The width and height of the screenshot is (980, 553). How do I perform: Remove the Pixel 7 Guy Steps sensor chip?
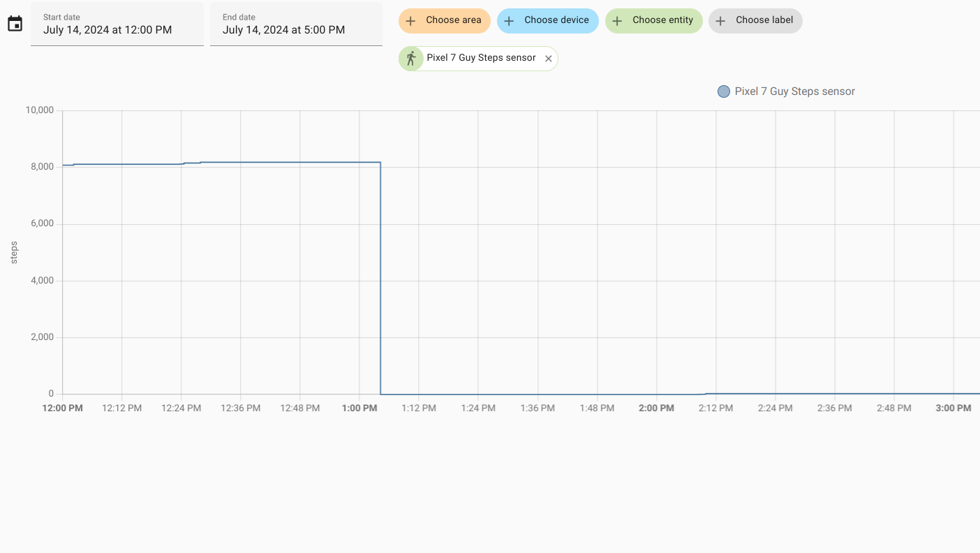549,59
